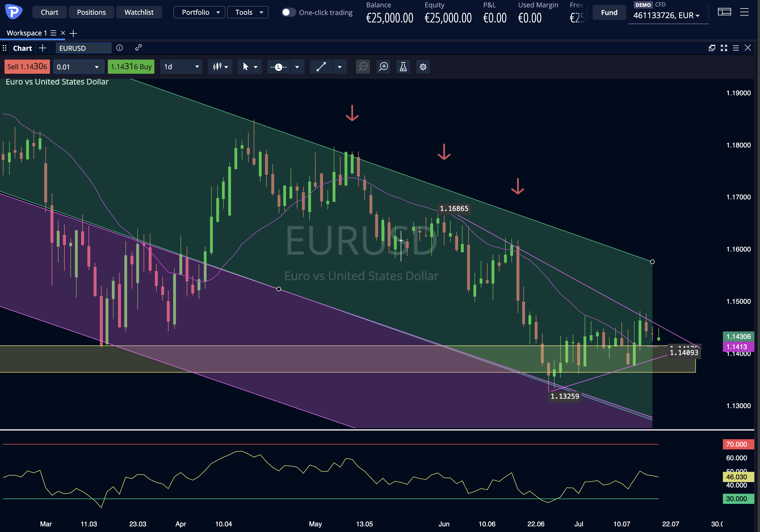Click the RSI 46.030 value label
Image resolution: width=760 pixels, height=532 pixels.
click(x=738, y=477)
